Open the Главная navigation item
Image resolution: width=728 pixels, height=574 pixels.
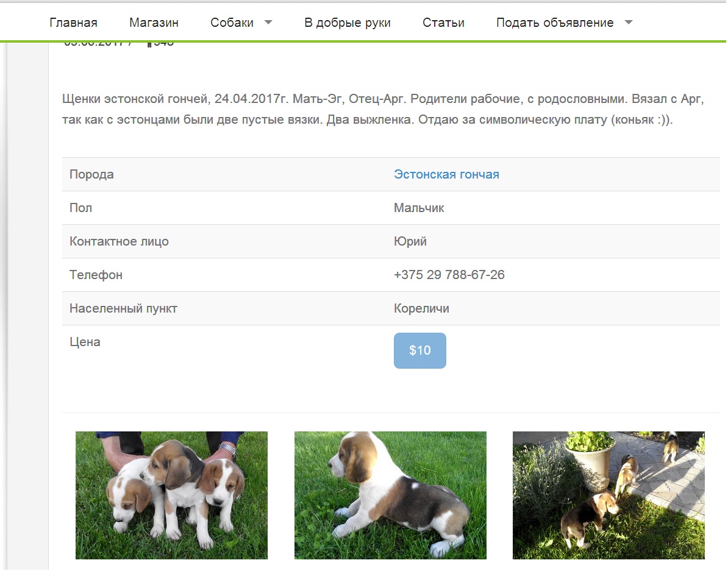(x=73, y=23)
